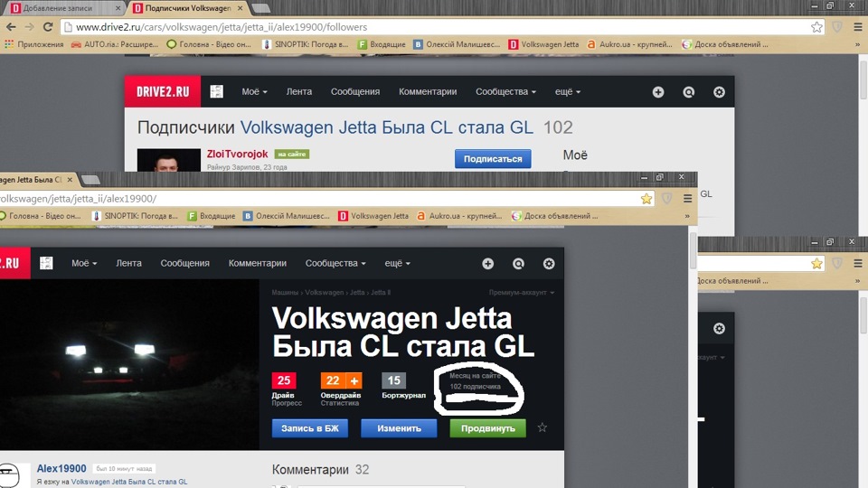Image resolution: width=868 pixels, height=488 pixels.
Task: Open SINOPTIK bookmark in top window
Action: tap(305, 44)
